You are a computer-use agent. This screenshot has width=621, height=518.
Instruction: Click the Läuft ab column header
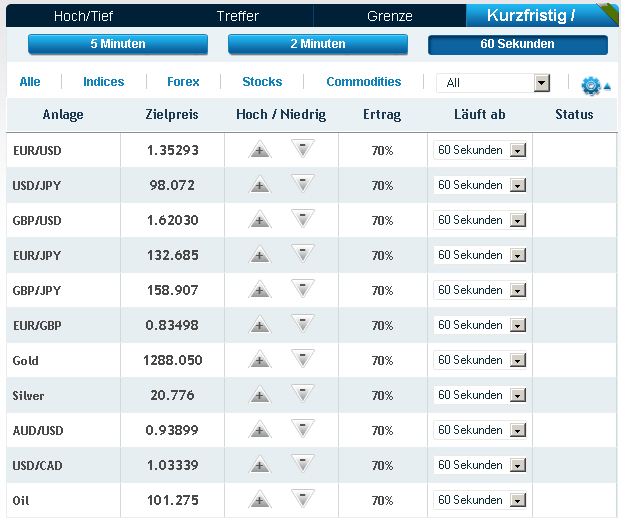[480, 114]
